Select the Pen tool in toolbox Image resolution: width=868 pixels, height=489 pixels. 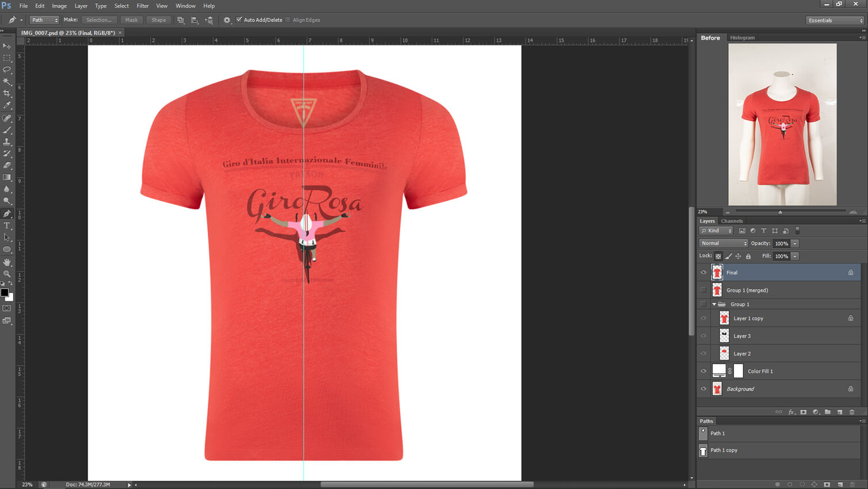[7, 213]
